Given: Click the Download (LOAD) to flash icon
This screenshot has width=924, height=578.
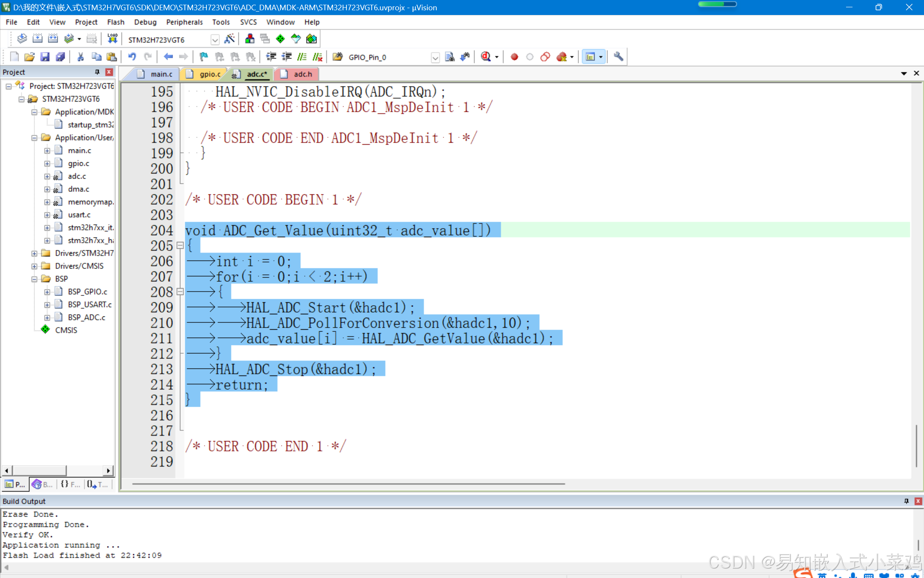Looking at the screenshot, I should point(112,39).
